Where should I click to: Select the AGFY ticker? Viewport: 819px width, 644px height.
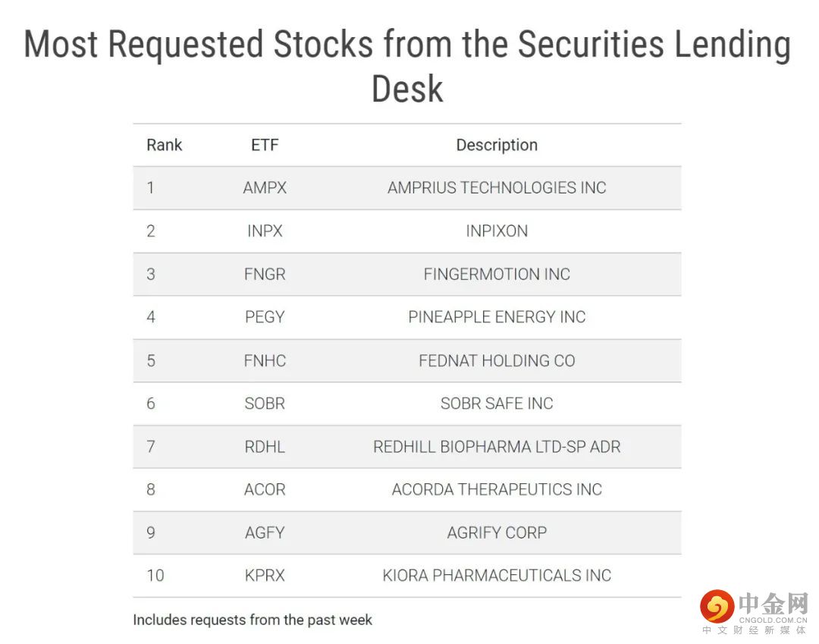click(x=265, y=532)
